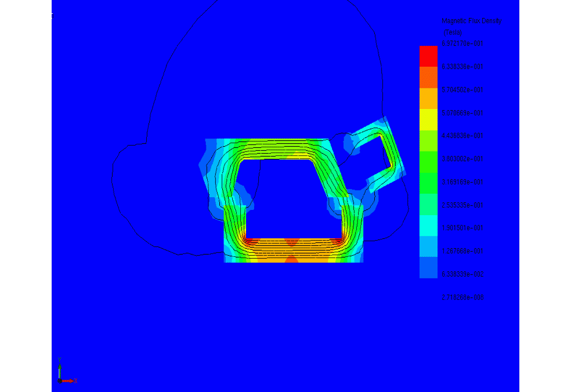Viewport: 571px width, 392px height.
Task: Click the Tesla unit label
Action: pyautogui.click(x=453, y=32)
